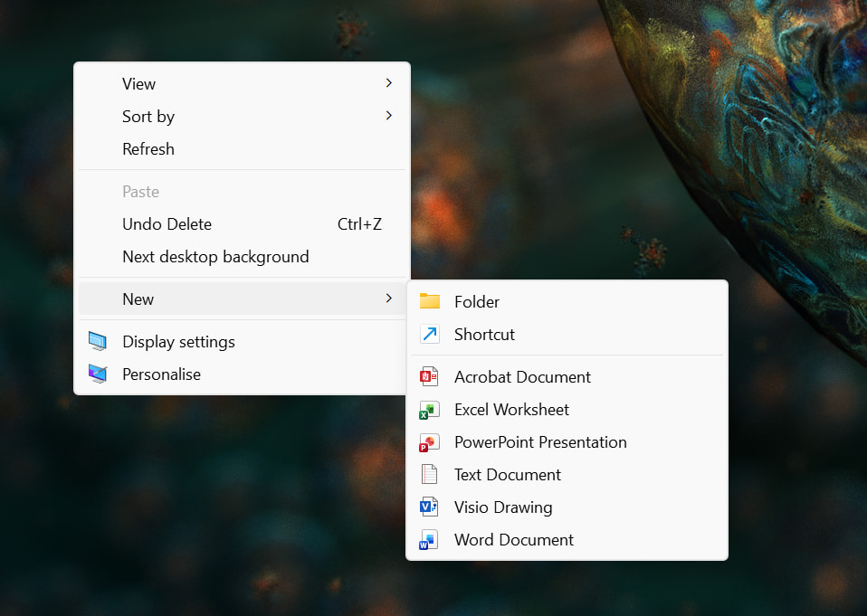Click the blue Shortcut arrow icon

point(429,335)
